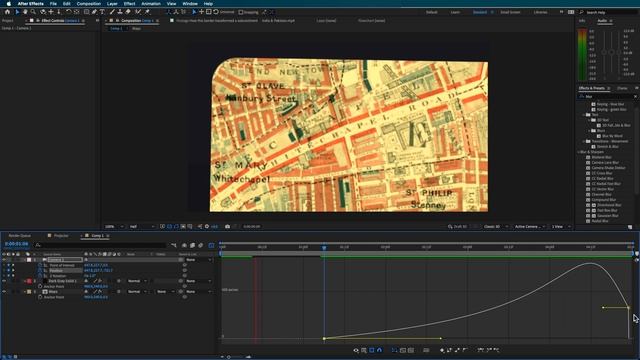Click the Home icon in the toolbar
Viewport: 640px width, 360px height.
[7, 12]
